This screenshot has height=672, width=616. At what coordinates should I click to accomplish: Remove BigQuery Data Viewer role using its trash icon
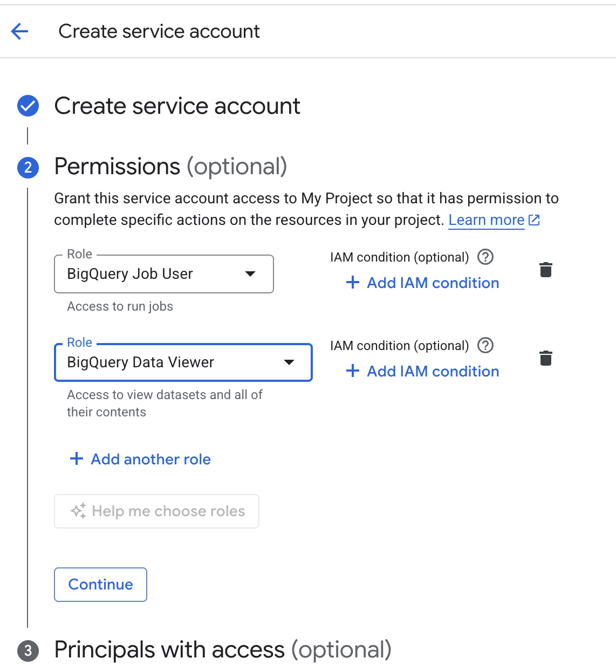[x=545, y=358]
